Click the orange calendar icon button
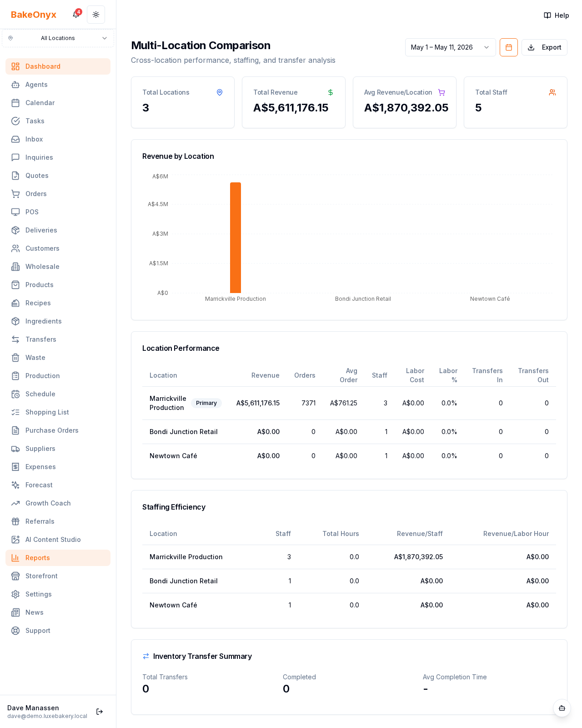The height and width of the screenshot is (728, 582). 509,47
